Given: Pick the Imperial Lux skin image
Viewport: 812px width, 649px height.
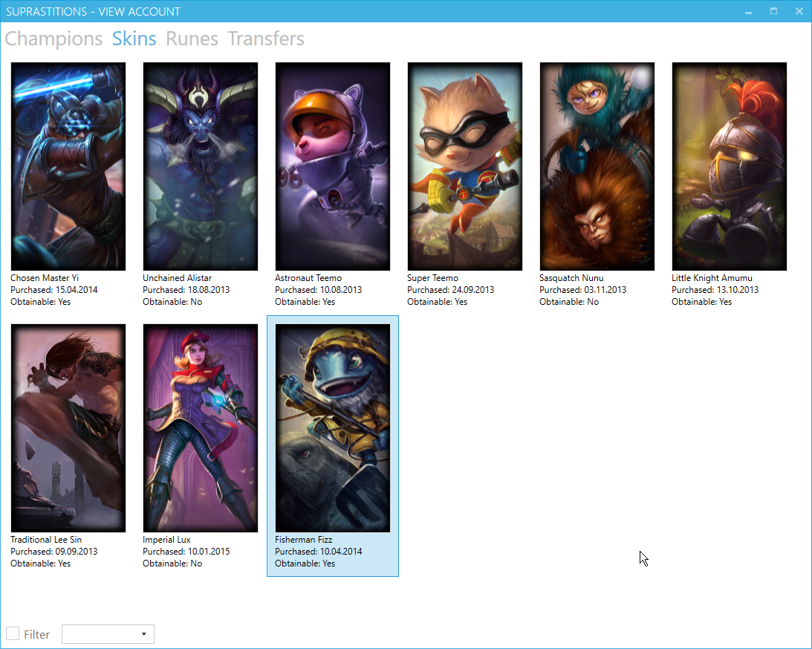Looking at the screenshot, I should tap(201, 428).
